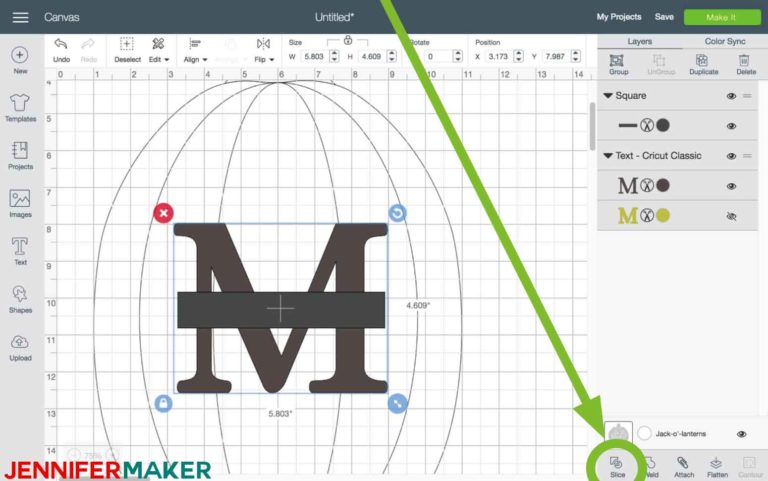Collapse the Text - Cricut Classic group
The image size is (768, 481).
[x=608, y=156]
